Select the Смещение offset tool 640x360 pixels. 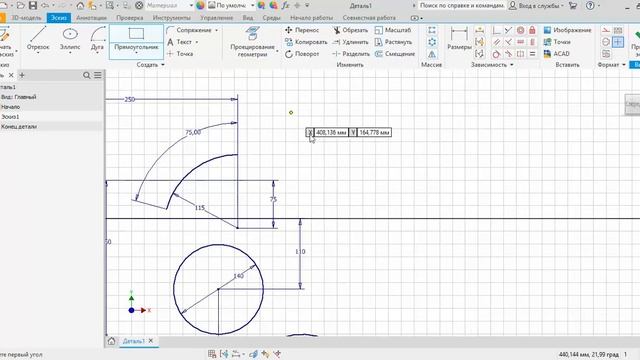pos(394,54)
